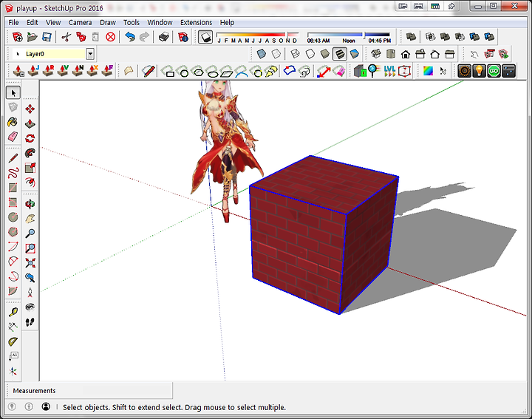
Task: Select the Axes tool
Action: [13, 371]
